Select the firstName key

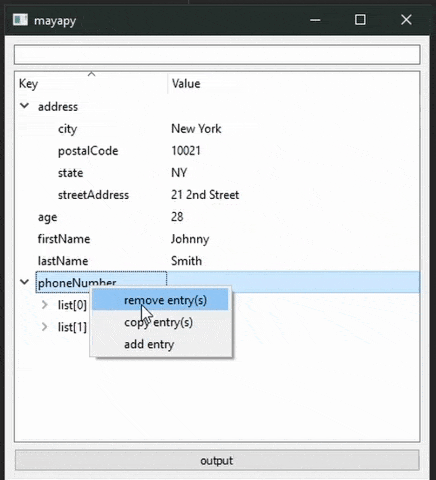tap(64, 239)
